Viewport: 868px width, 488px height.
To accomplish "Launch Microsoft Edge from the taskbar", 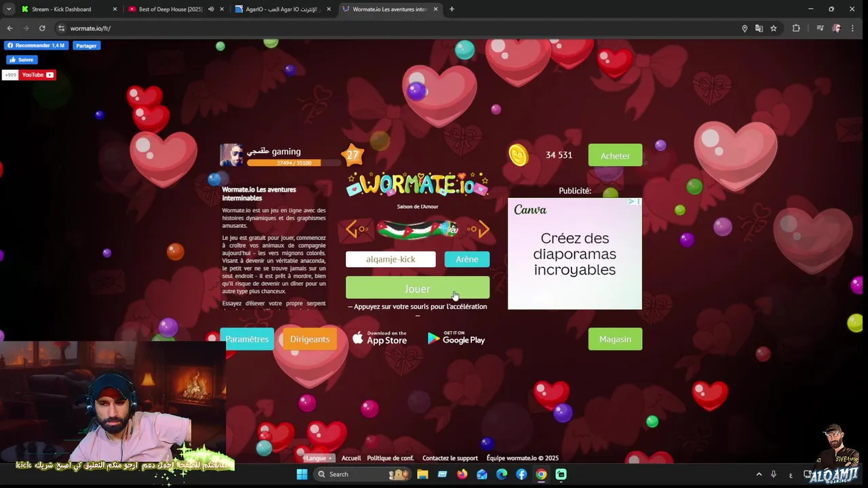I will pos(502,474).
